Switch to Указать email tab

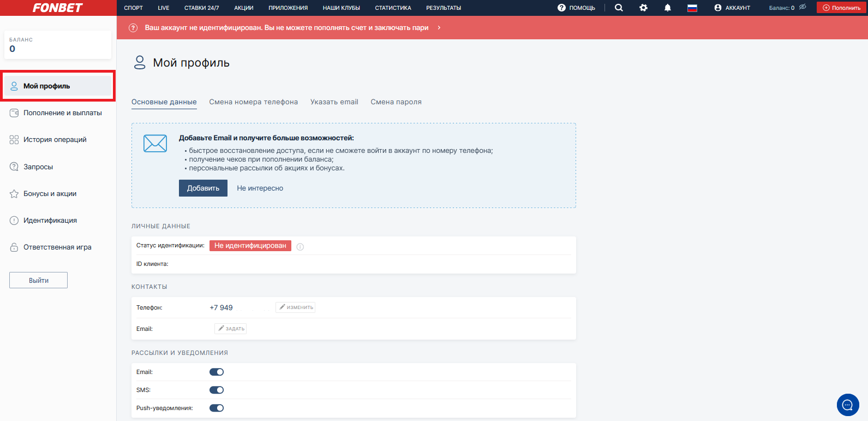pos(334,102)
